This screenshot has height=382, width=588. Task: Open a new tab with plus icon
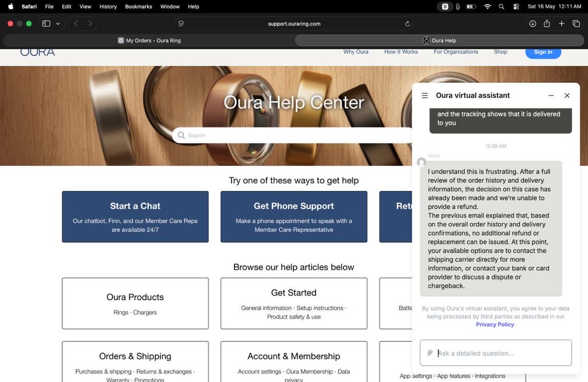(562, 24)
